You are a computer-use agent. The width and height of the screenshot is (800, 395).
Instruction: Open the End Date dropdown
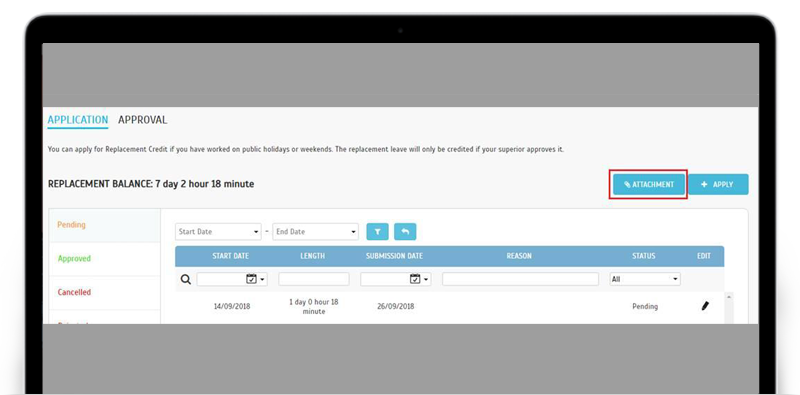click(315, 232)
